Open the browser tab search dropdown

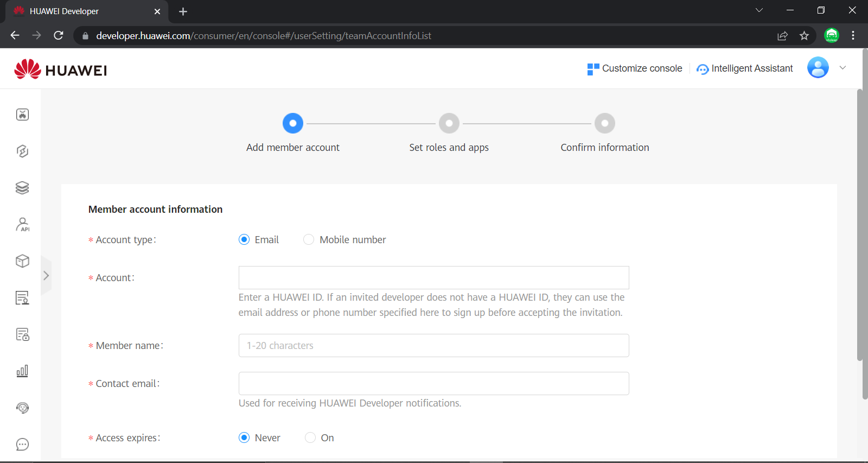[x=759, y=10]
